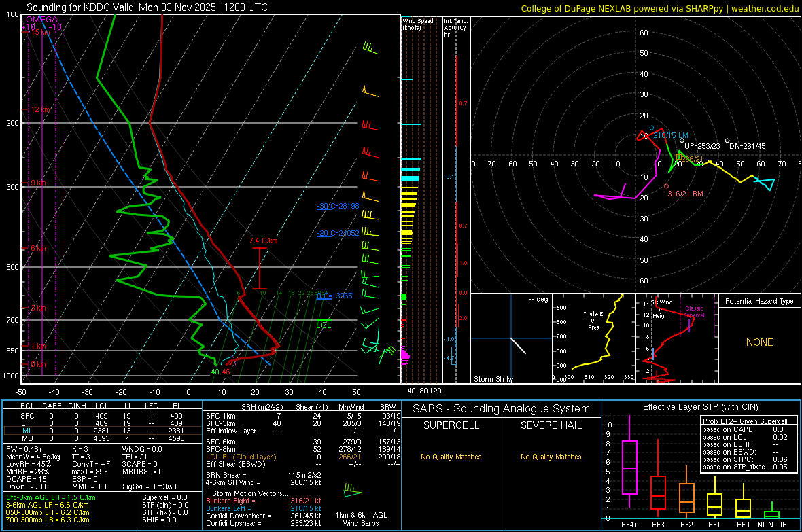Click the SHIP = 0.0 value

click(159, 520)
